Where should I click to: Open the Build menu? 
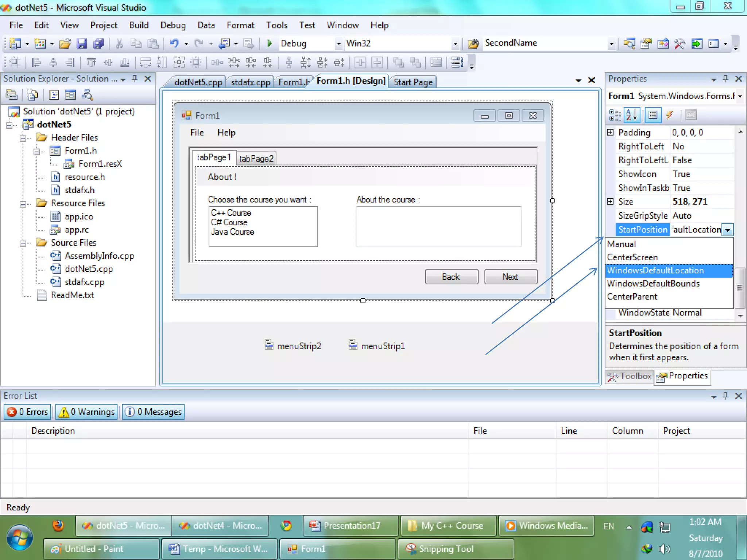tap(139, 25)
